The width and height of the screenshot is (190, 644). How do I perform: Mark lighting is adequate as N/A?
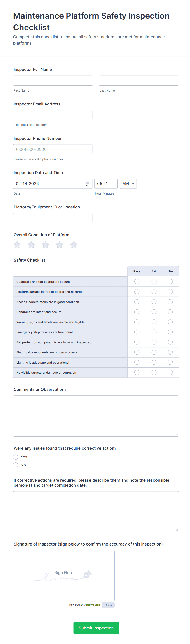tap(170, 362)
